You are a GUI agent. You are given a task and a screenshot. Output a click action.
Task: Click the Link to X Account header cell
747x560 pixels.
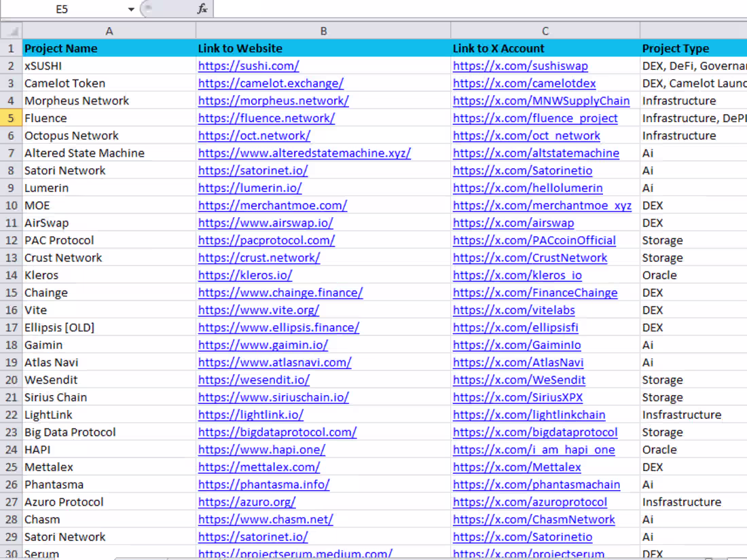(545, 49)
